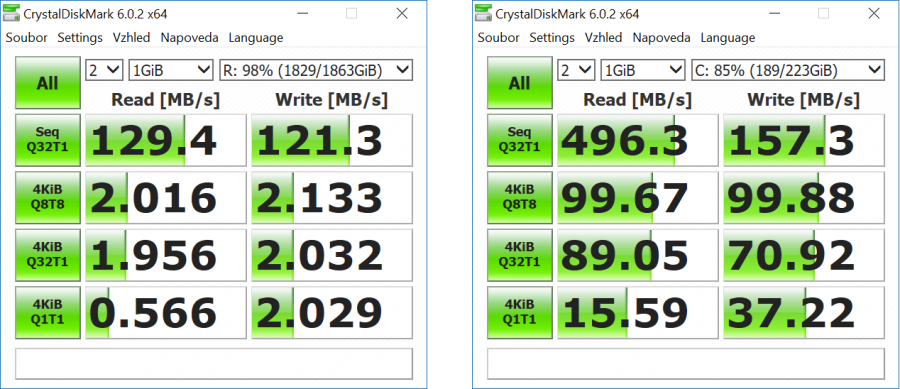Click the 2.133 write result
This screenshot has height=389, width=900.
(x=332, y=198)
